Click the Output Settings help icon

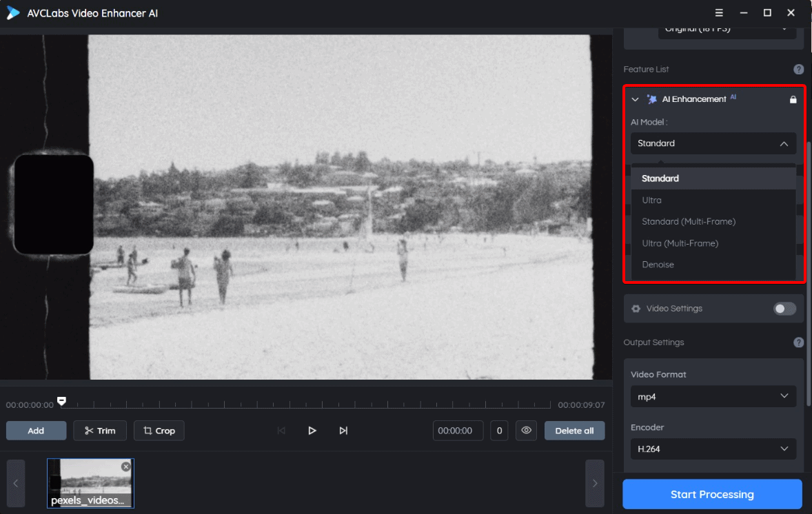point(798,342)
